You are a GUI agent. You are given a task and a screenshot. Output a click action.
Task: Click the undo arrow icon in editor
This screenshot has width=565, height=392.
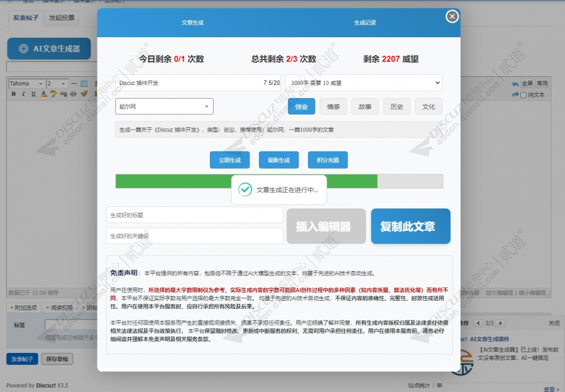[x=515, y=84]
